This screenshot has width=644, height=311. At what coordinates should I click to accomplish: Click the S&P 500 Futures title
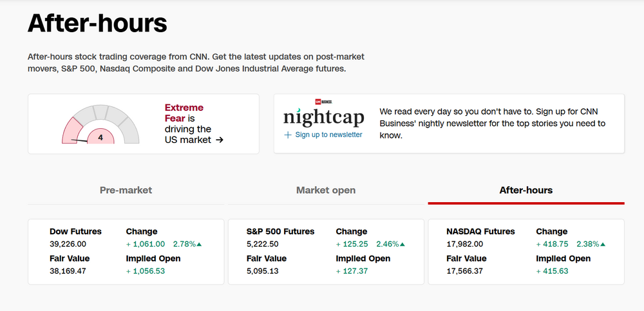point(280,231)
